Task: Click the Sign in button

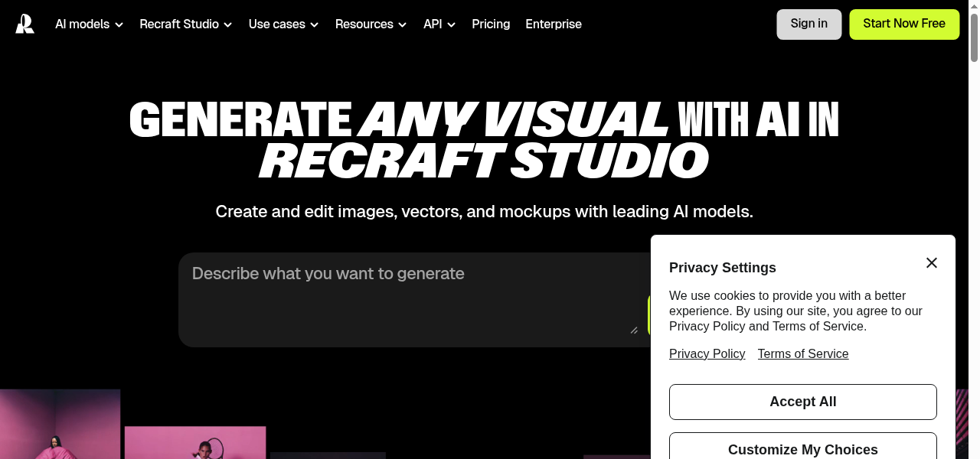Action: click(808, 24)
